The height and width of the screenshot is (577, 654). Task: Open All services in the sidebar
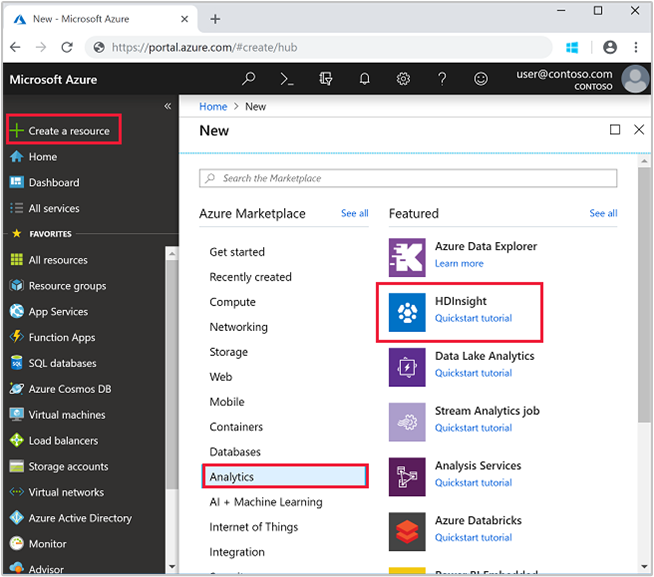pyautogui.click(x=54, y=208)
